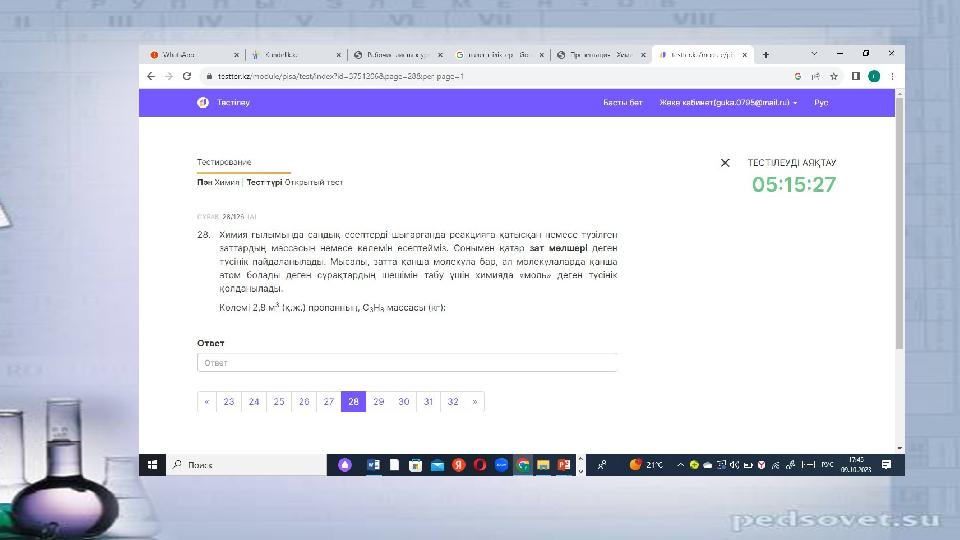Close the active testter.kz tab
This screenshot has height=540, width=960.
click(744, 55)
